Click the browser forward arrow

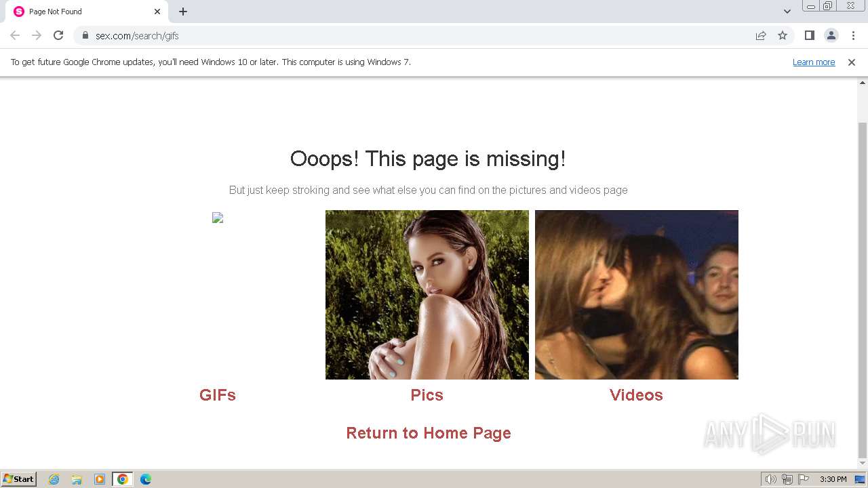point(37,35)
